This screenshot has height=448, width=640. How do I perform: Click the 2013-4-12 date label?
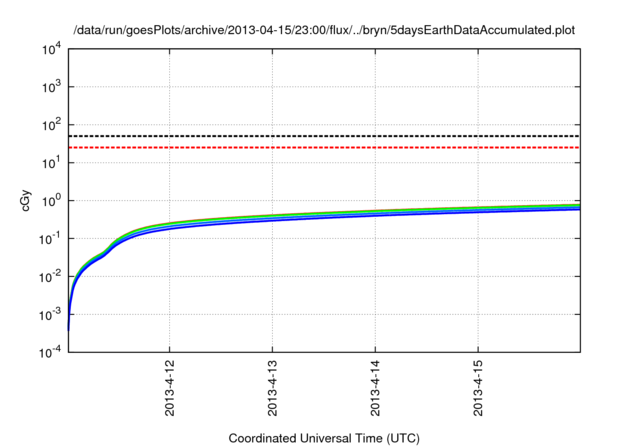point(170,388)
